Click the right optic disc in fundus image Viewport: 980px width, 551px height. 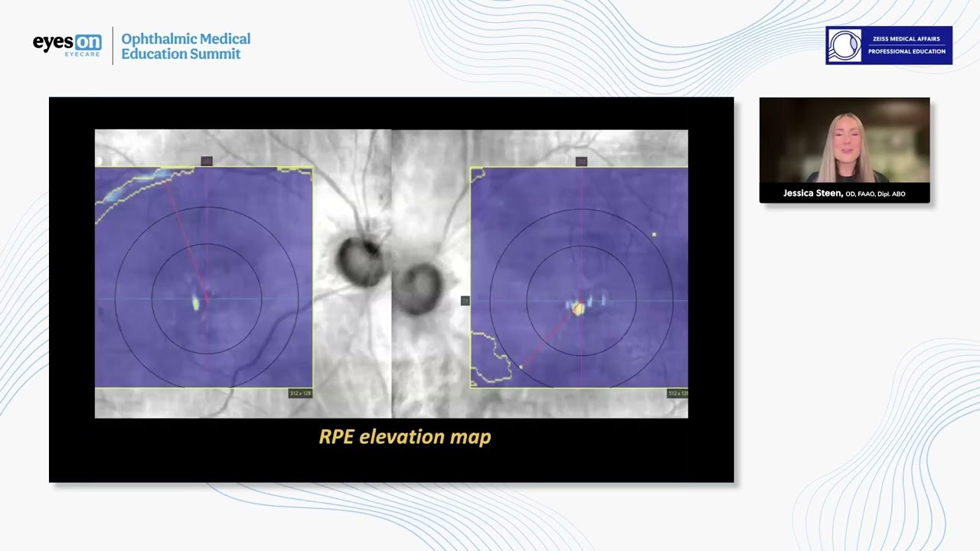(420, 288)
